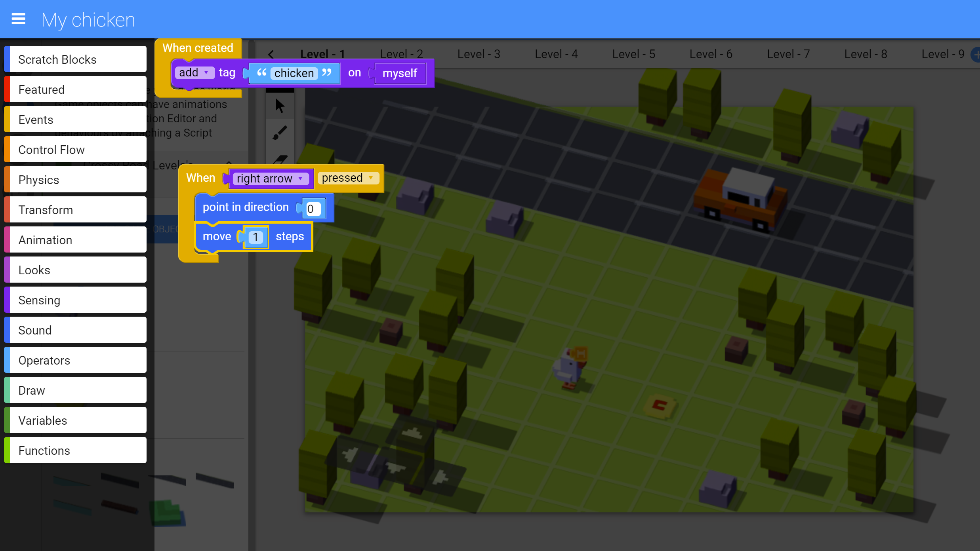Open the Events block category
980x551 pixels.
point(75,120)
